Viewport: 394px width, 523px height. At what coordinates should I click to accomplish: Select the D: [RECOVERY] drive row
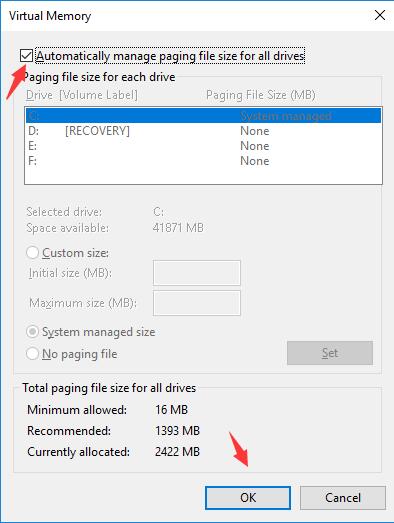203,131
